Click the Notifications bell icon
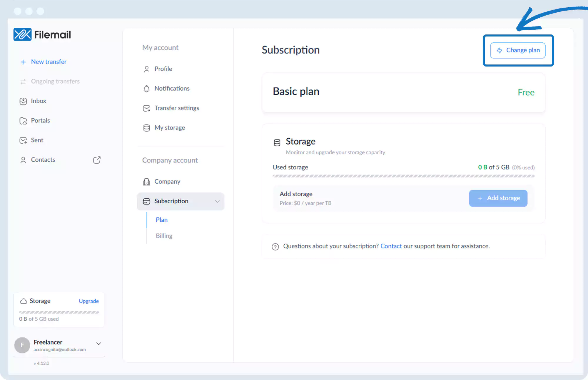 [146, 89]
